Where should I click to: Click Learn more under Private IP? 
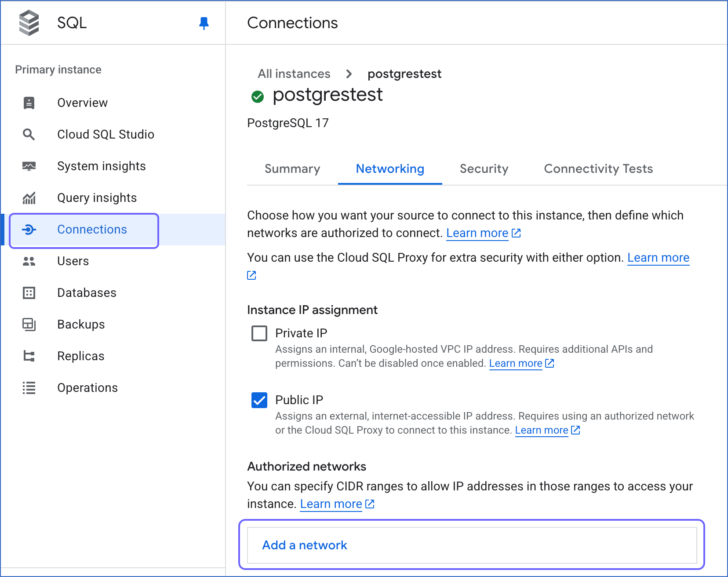click(515, 363)
